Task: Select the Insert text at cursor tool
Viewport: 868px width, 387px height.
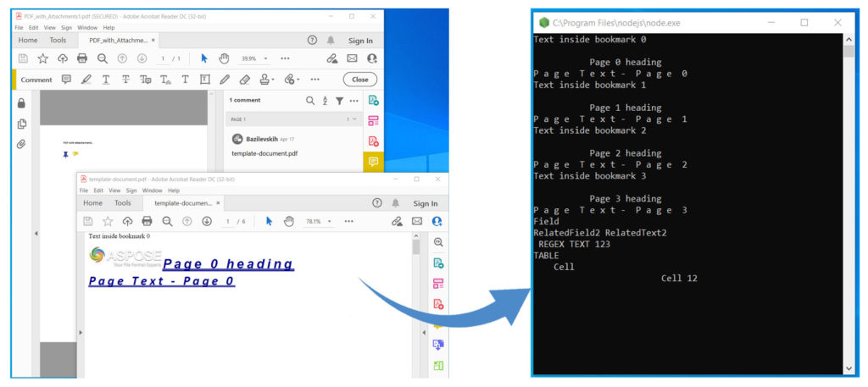Action: point(165,80)
